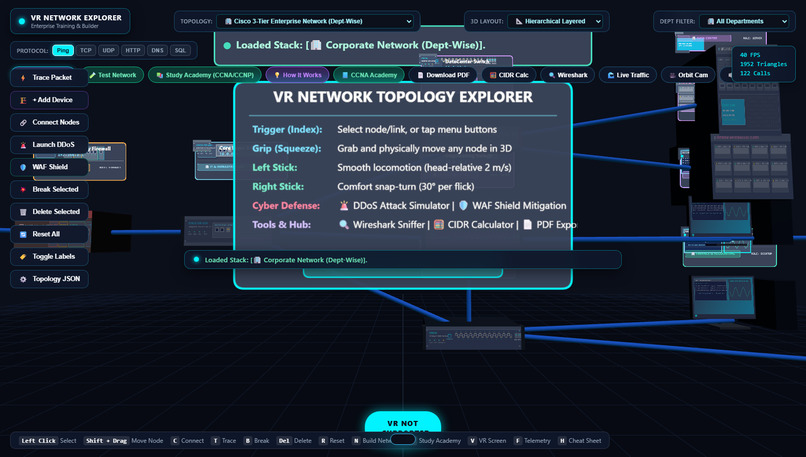Open the Topology dropdown
Image resolution: width=806 pixels, height=457 pixels.
coord(315,22)
